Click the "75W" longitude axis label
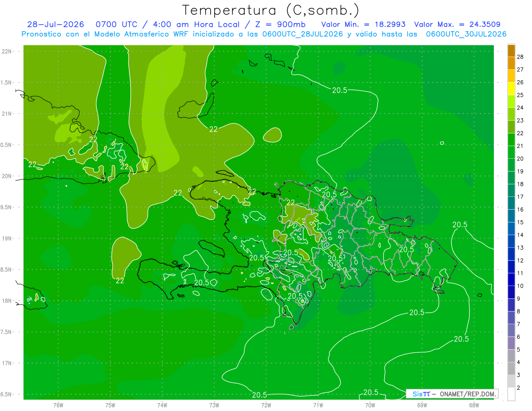The image size is (532, 411). click(110, 405)
